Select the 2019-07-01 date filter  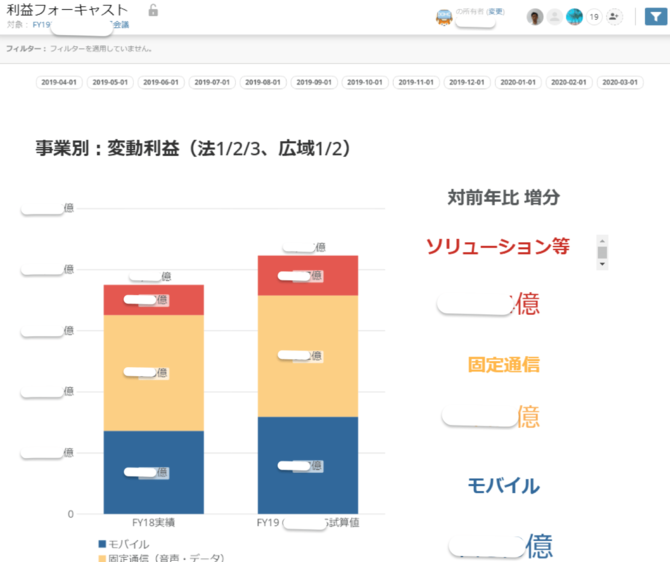pos(212,82)
